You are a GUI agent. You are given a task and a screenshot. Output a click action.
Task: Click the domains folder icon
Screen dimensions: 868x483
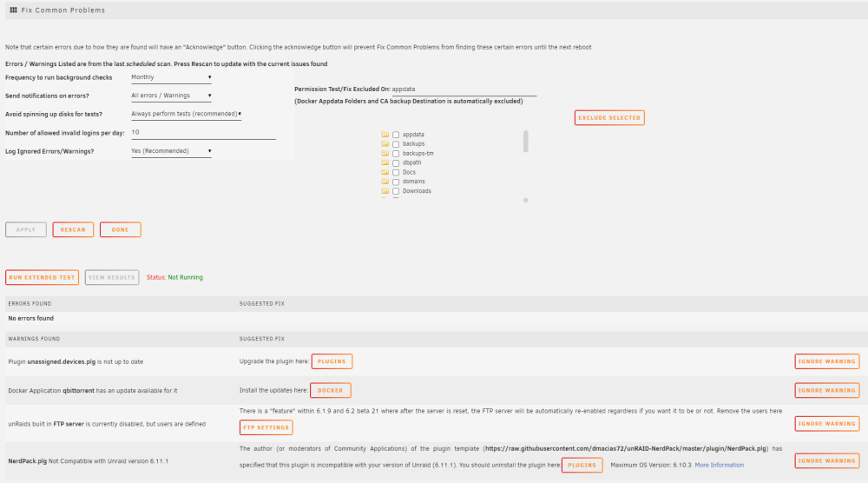pos(385,182)
